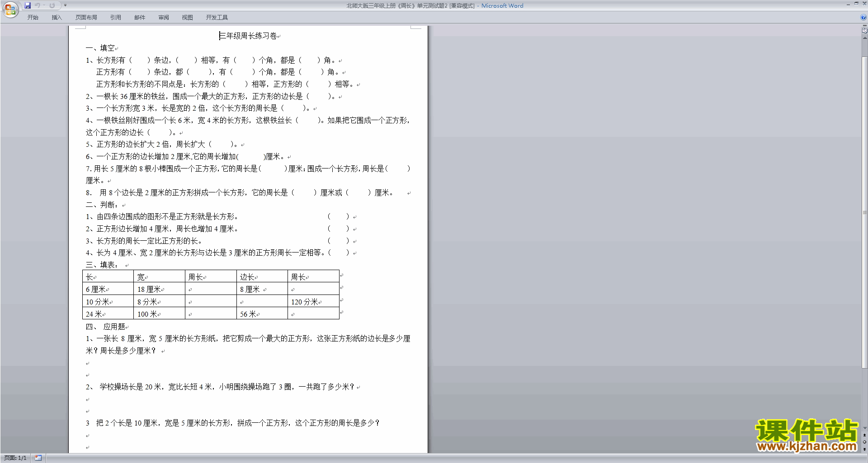The image size is (868, 463).
Task: Open the 开发工具 ribbon tab
Action: tap(217, 17)
